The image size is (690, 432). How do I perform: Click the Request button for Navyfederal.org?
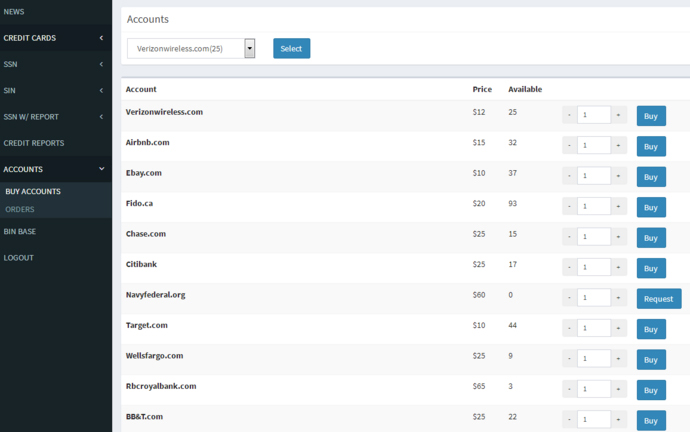659,298
